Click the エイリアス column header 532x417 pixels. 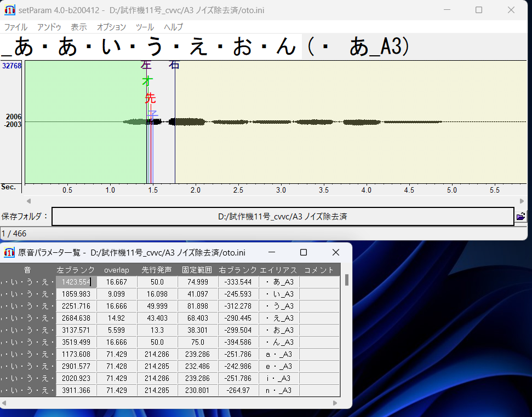coord(278,270)
